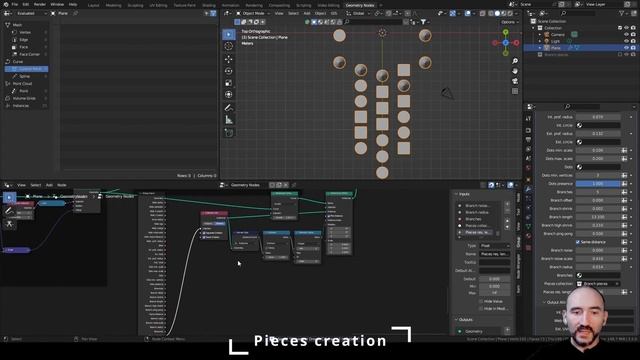Image resolution: width=640 pixels, height=360 pixels.
Task: Select the Add Cube tool in viewport
Action: 229,133
